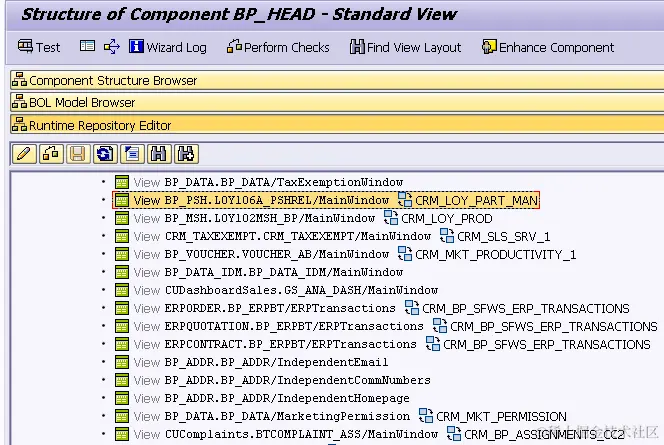This screenshot has width=664, height=445.
Task: Click view icon of CRM_TAXEXEMPT row
Action: pos(122,236)
